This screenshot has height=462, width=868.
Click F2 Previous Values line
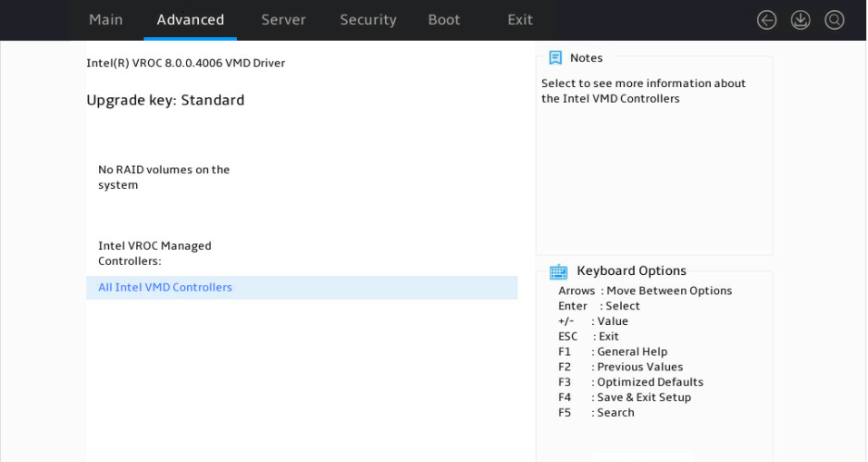coord(620,367)
